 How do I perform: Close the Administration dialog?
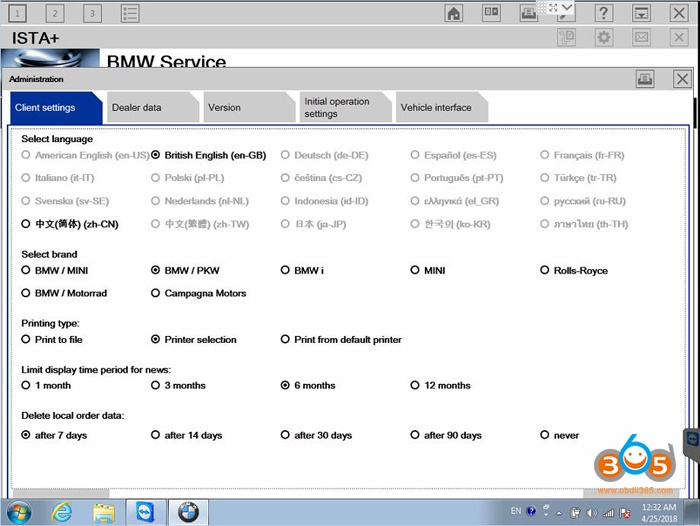point(682,79)
